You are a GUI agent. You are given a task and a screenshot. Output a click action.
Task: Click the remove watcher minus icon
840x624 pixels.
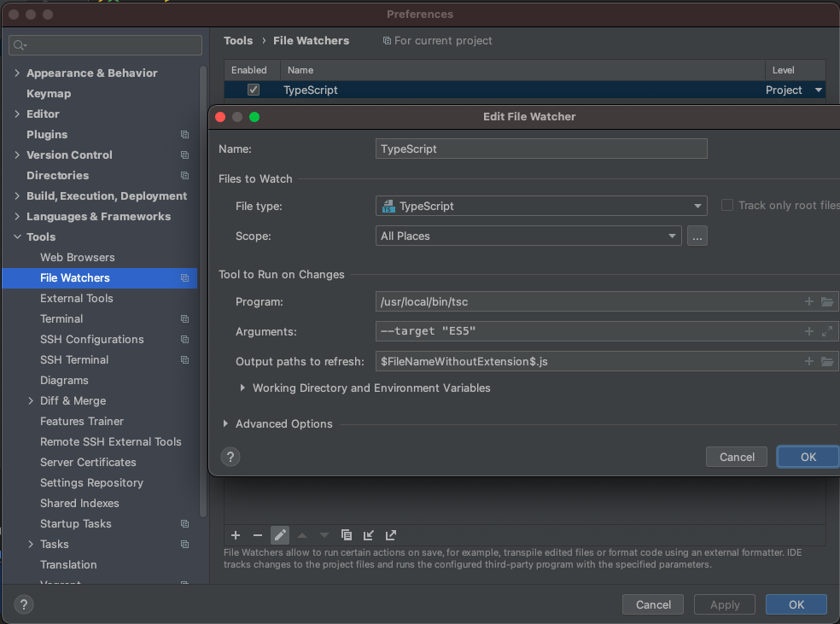pyautogui.click(x=258, y=535)
